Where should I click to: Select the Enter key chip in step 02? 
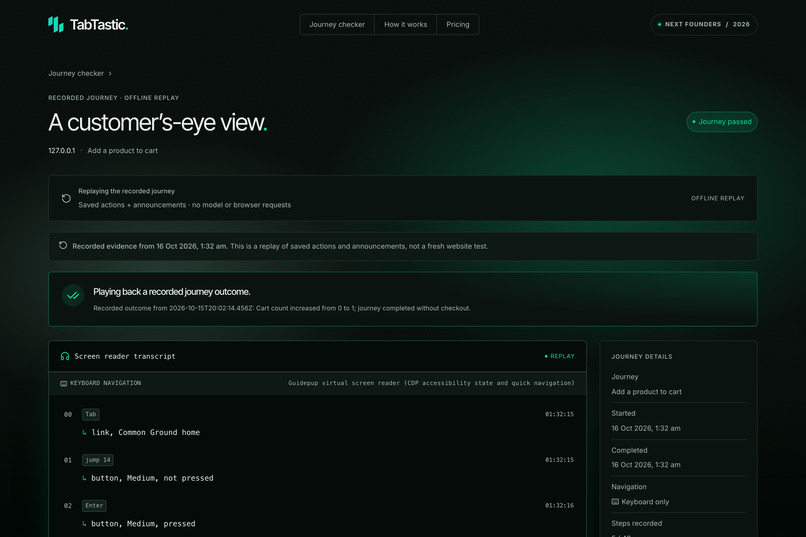click(94, 506)
